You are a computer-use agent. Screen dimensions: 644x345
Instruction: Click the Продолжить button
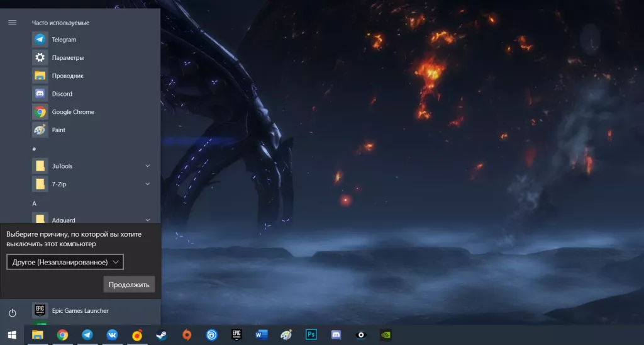point(128,285)
